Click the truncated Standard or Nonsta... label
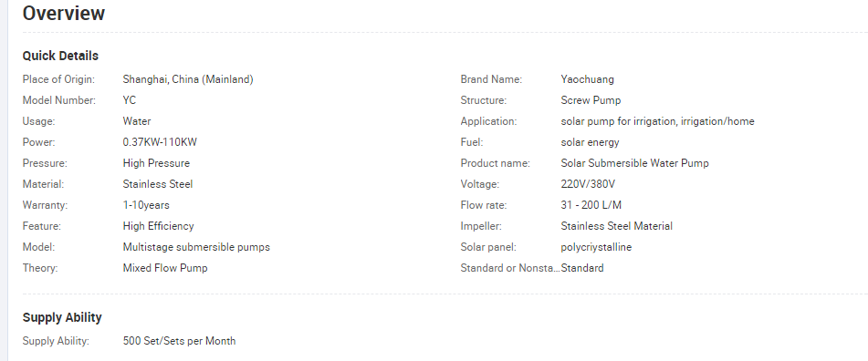868x361 pixels. [x=510, y=268]
